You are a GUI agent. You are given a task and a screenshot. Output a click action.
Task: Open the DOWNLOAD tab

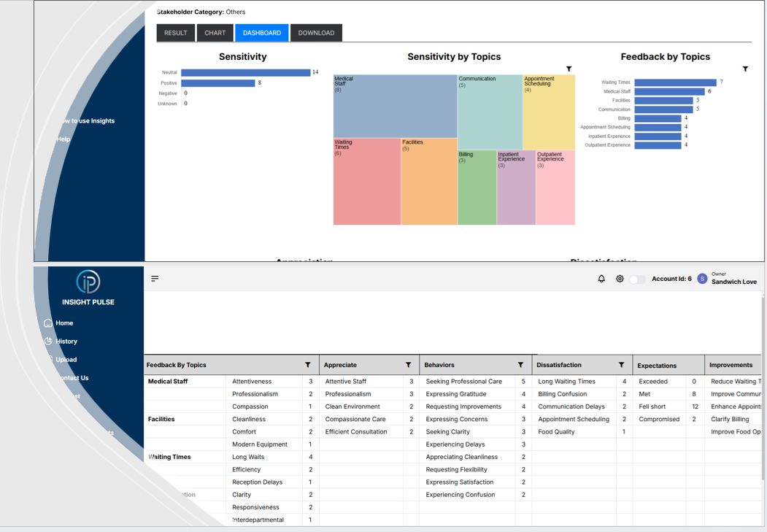point(316,32)
